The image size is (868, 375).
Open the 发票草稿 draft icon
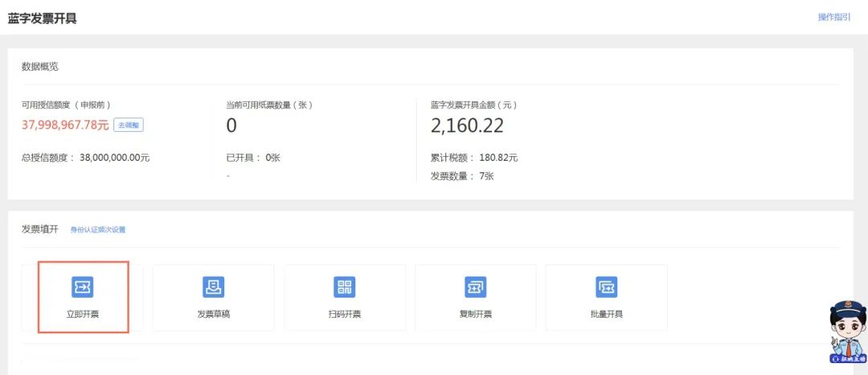213,286
